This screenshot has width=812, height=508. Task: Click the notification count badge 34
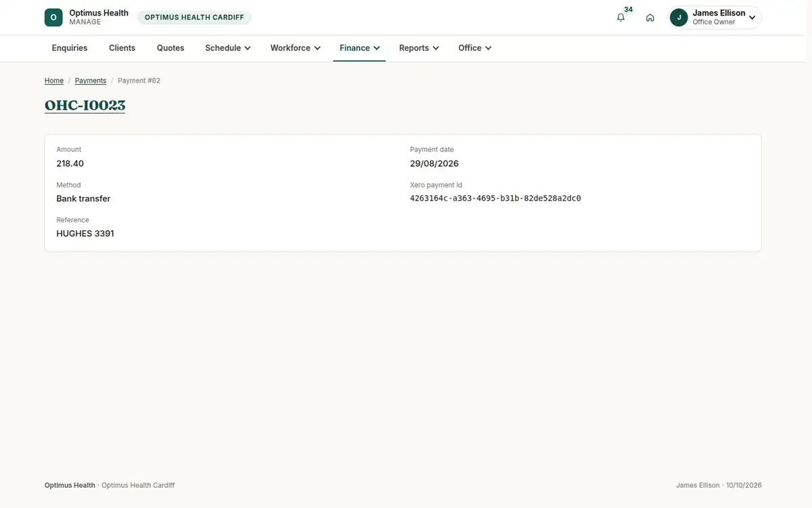tap(629, 9)
